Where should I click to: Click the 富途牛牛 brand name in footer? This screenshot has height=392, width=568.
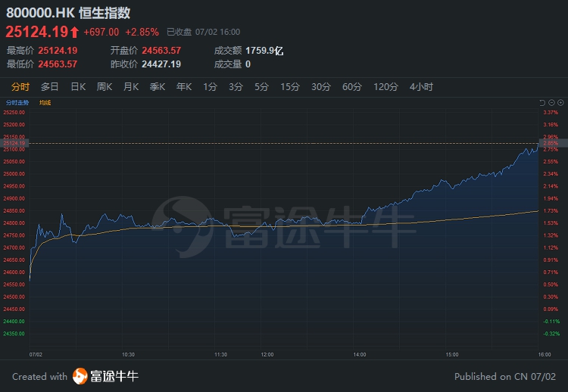114,376
